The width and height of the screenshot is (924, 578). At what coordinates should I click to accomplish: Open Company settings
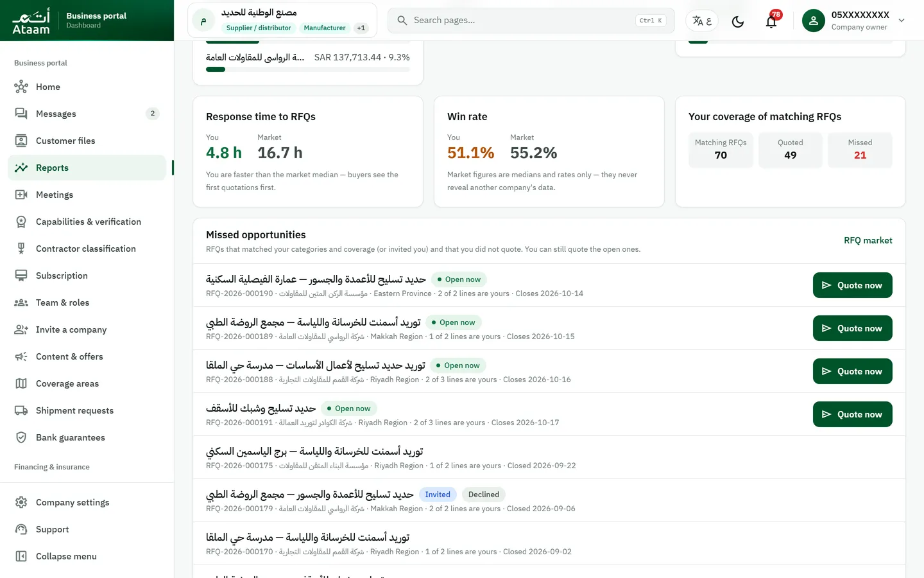87,502
